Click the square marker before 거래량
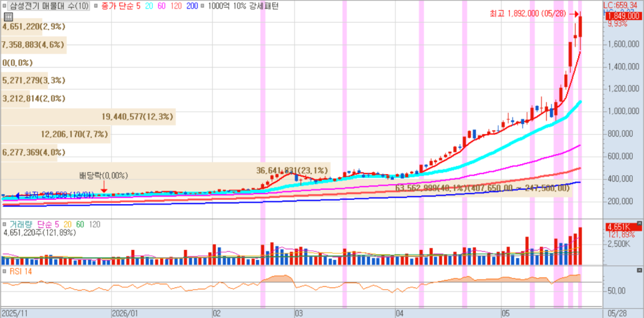 pos(4,225)
